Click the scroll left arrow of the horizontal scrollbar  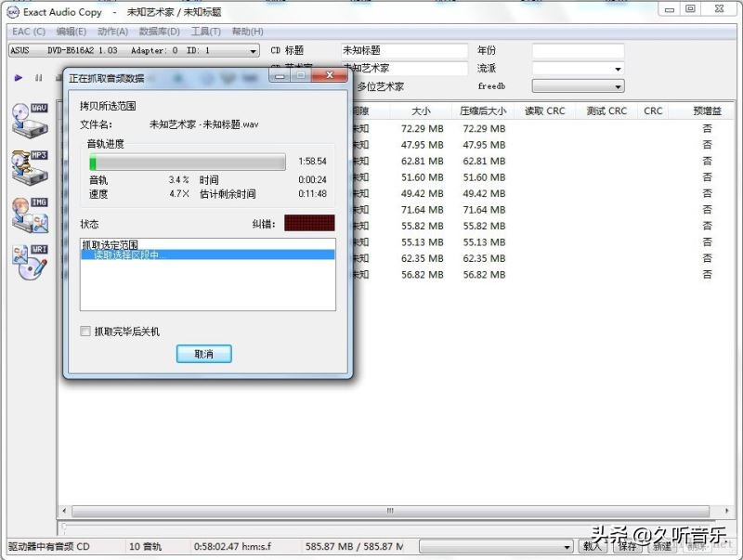coord(64,511)
